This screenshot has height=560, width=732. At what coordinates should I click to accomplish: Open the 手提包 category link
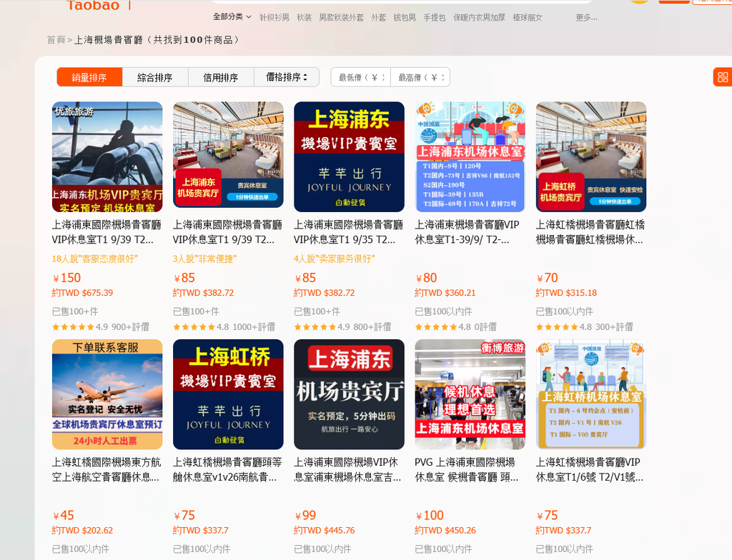tap(435, 17)
